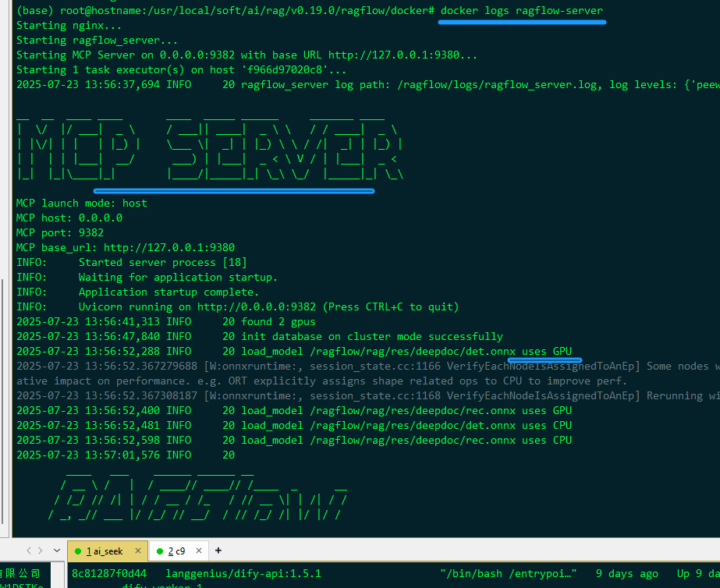
Task: Click the "docker logs ragflow-server" command text
Action: 522,10
